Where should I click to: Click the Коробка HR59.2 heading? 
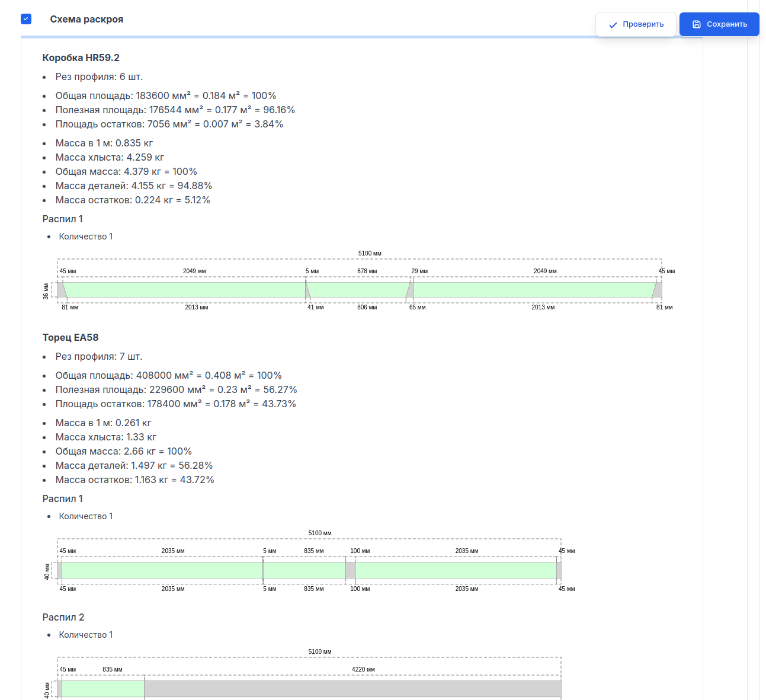coord(81,57)
